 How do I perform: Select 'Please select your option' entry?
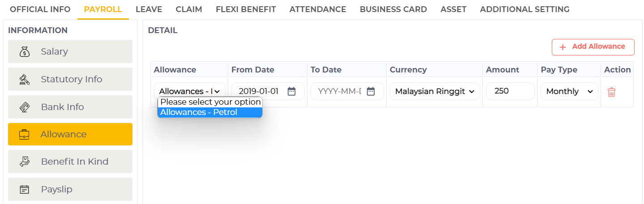[x=209, y=102]
